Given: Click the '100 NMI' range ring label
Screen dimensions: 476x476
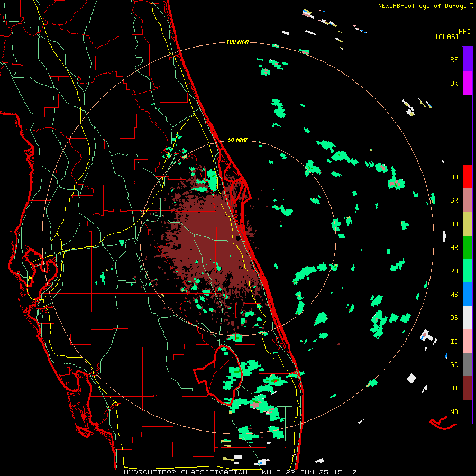Looking at the screenshot, I should pos(237,42).
